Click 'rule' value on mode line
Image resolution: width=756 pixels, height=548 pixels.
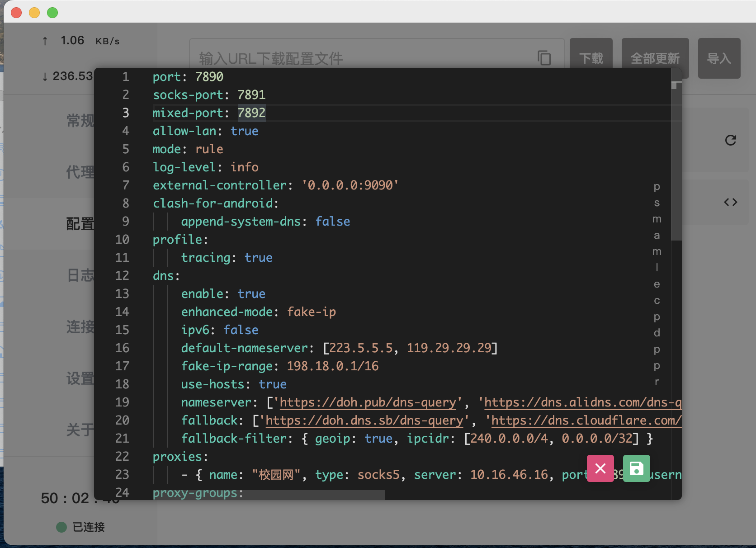[x=209, y=149]
